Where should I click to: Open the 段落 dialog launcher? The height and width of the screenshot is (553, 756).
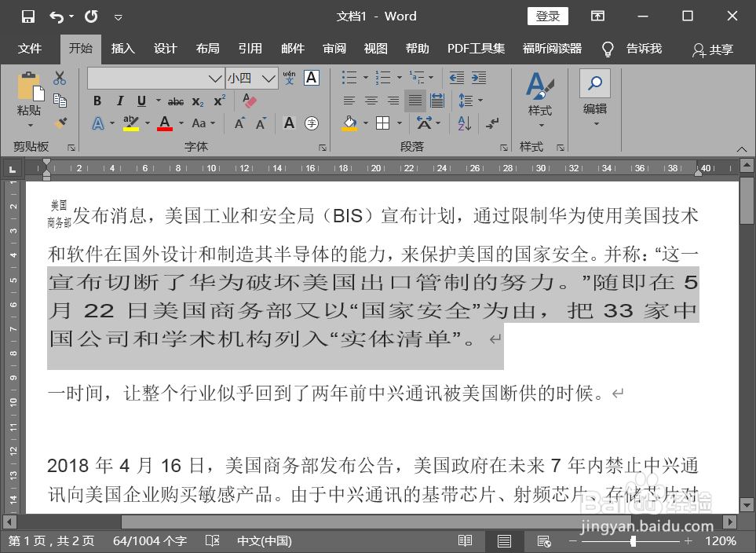coord(504,148)
